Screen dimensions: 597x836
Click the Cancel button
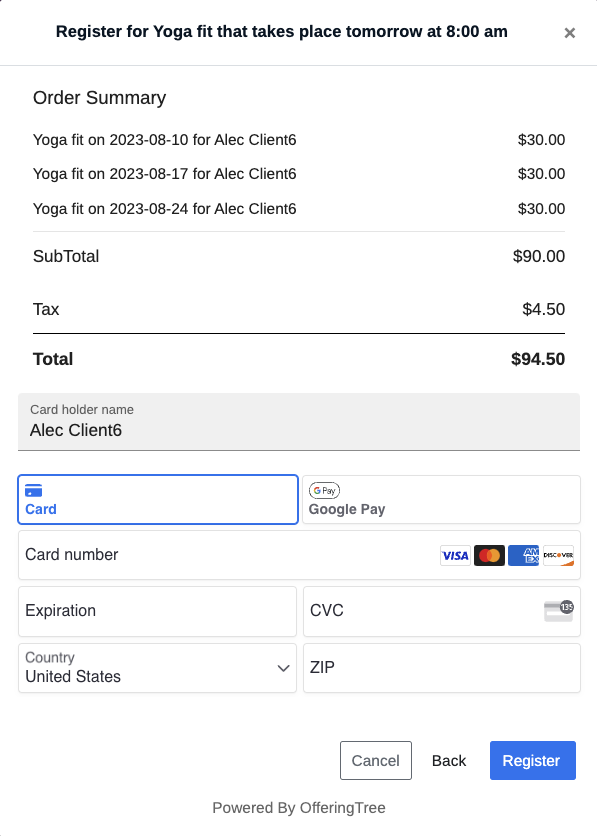click(376, 760)
